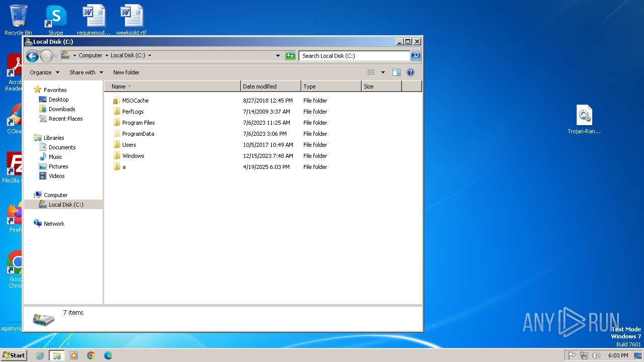Image resolution: width=644 pixels, height=362 pixels.
Task: Select the weeksold.rtf desktop file
Action: point(131,20)
